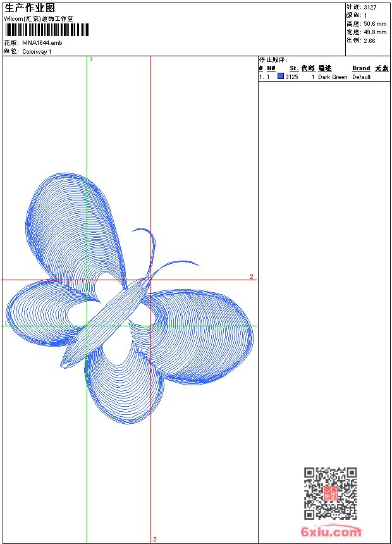Viewport: 392px width, 544px height.
Task: Click the butterfly's upper left wing
Action: 73,228
